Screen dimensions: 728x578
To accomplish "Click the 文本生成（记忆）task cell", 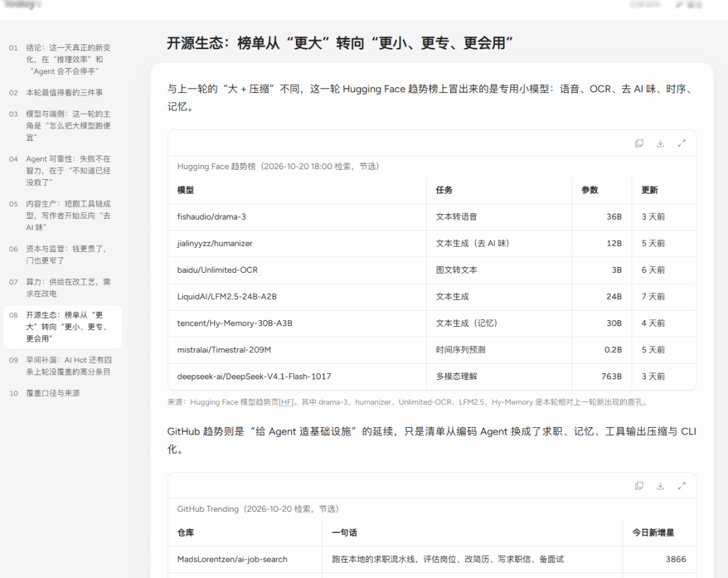I will tap(499, 323).
